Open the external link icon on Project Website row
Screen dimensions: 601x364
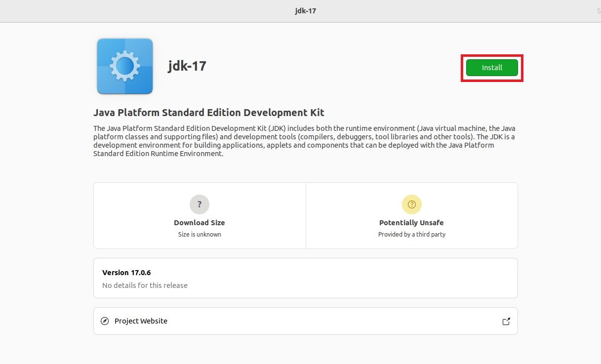[506, 321]
